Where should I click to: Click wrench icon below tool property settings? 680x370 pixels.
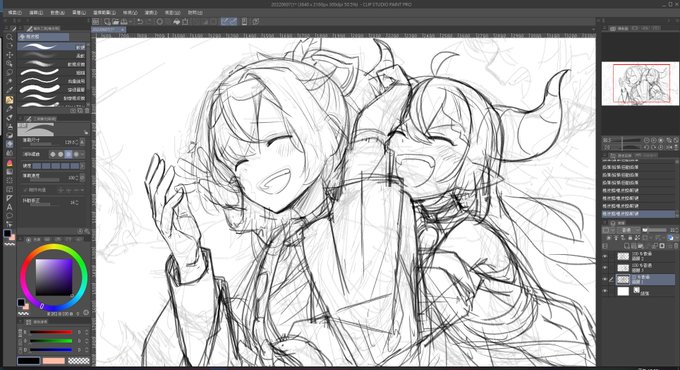[x=87, y=231]
